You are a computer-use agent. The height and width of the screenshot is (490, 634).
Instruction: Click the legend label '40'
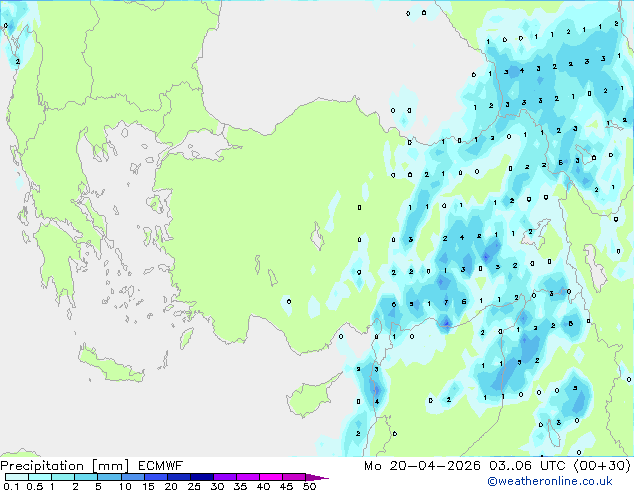pyautogui.click(x=264, y=486)
